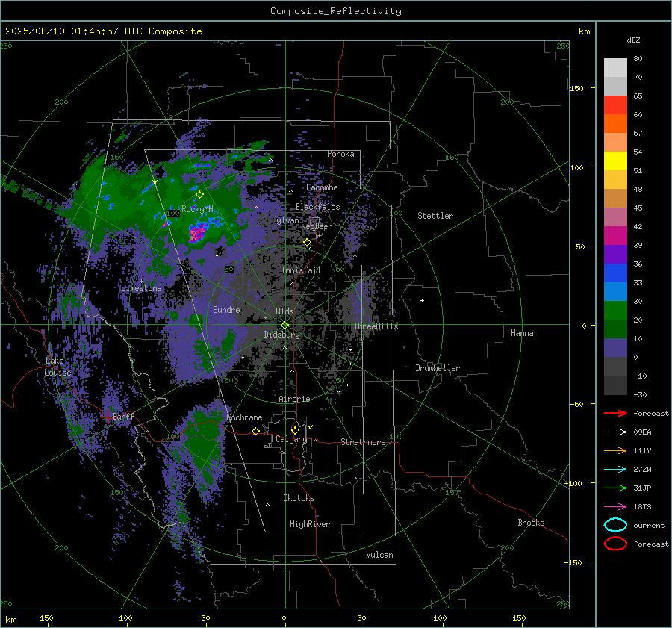Click the red cross marker at Banff
Screen dimensions: 672x628
(107, 416)
